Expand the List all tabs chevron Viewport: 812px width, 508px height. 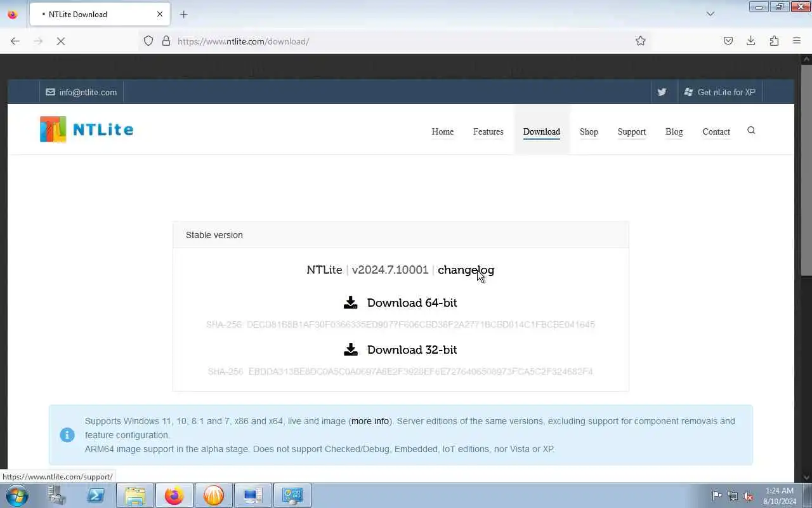pos(710,14)
